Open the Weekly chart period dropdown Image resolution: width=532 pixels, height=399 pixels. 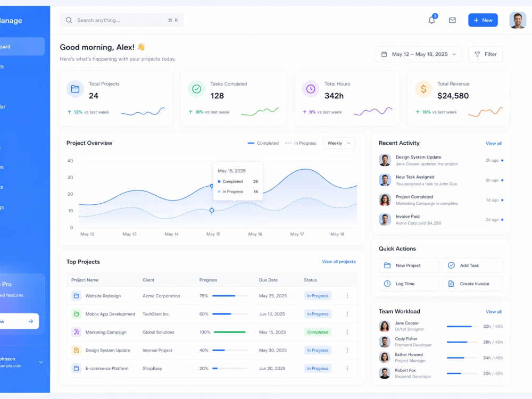coord(339,143)
